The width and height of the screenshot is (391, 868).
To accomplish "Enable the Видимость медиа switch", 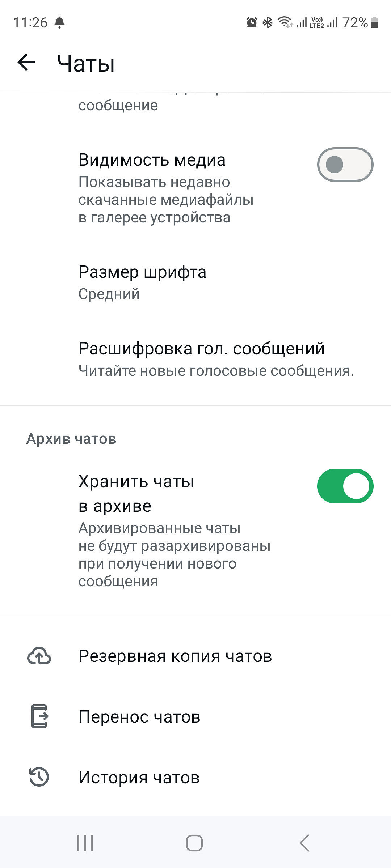I will 345,165.
